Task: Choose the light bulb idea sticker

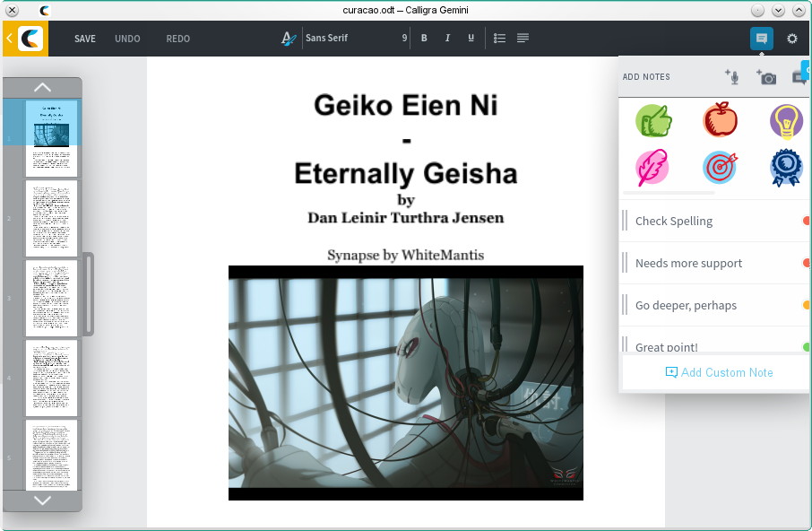Action: click(786, 120)
